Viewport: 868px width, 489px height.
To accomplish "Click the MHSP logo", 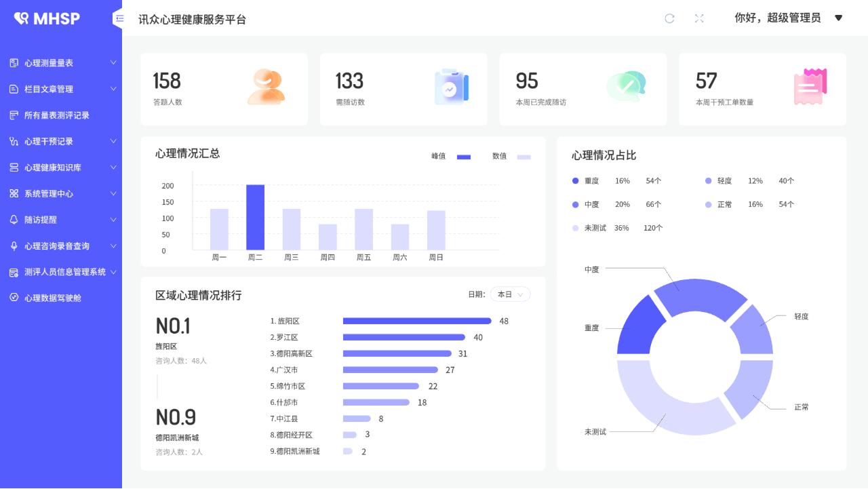I will [x=47, y=18].
